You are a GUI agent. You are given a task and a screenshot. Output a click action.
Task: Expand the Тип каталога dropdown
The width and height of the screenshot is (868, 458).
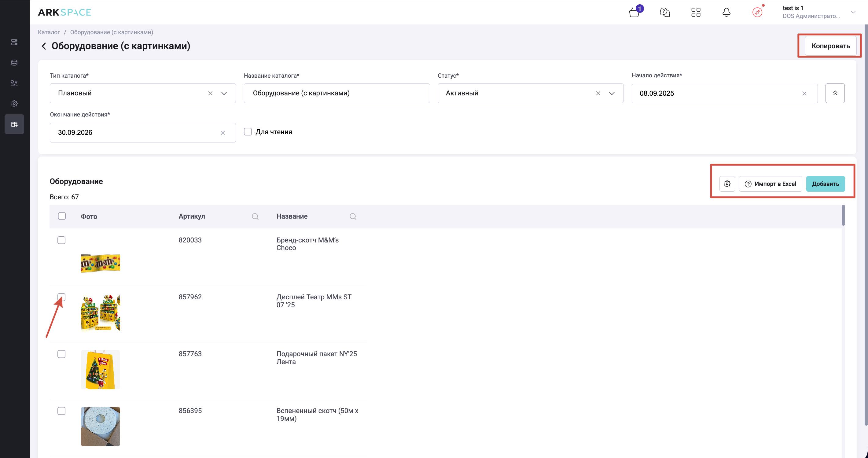[x=224, y=93]
